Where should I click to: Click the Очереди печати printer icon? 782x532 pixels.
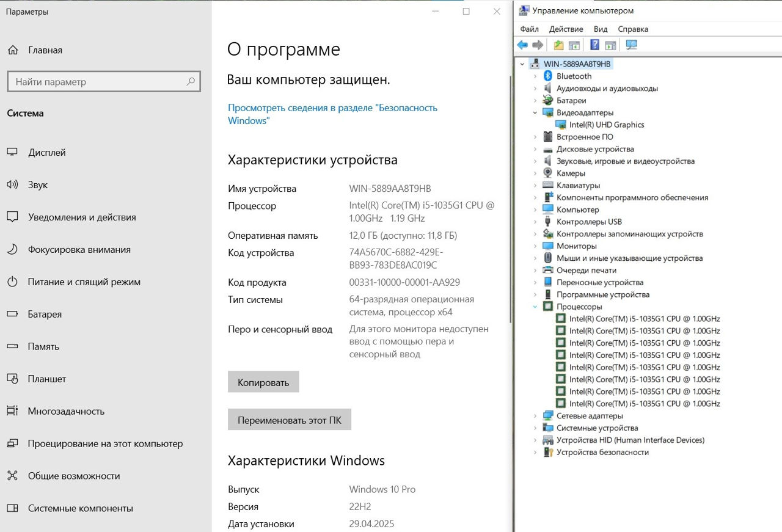click(548, 270)
